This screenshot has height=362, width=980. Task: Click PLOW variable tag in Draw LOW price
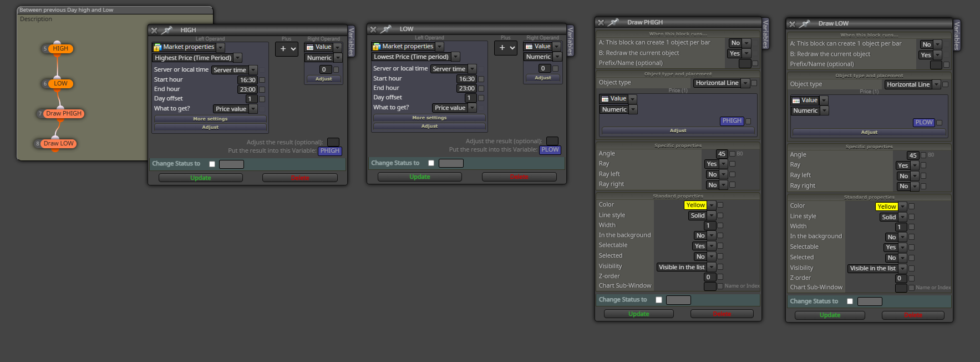tap(924, 123)
